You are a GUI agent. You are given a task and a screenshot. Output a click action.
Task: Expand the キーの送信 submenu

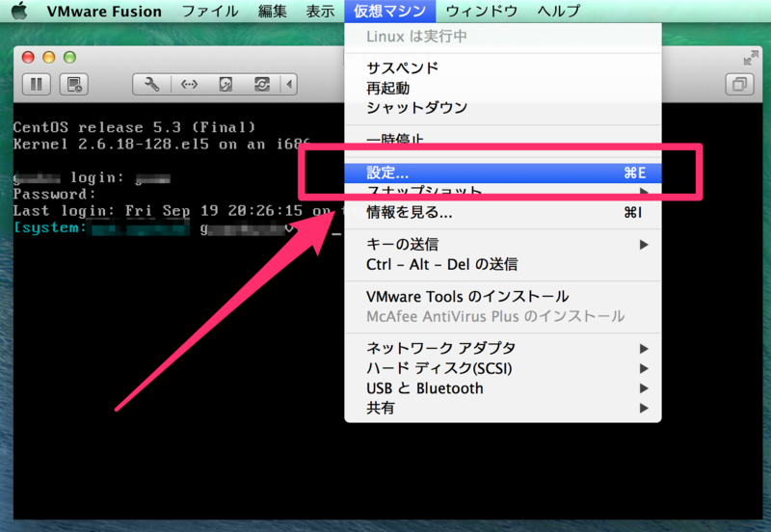503,245
